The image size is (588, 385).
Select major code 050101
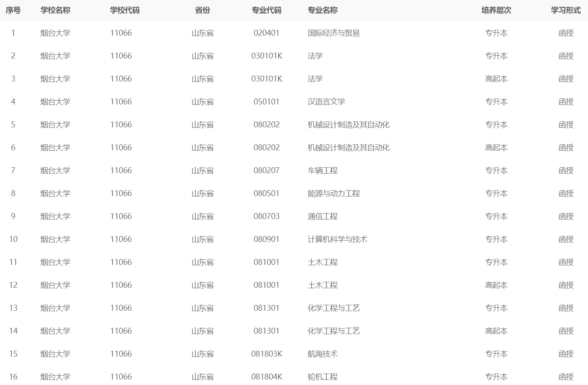pyautogui.click(x=267, y=102)
